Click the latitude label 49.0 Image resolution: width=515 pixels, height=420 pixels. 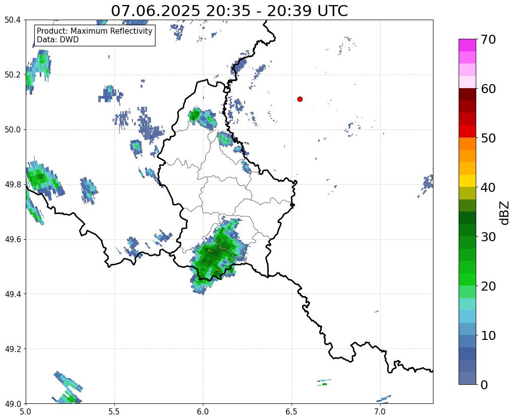point(13,404)
